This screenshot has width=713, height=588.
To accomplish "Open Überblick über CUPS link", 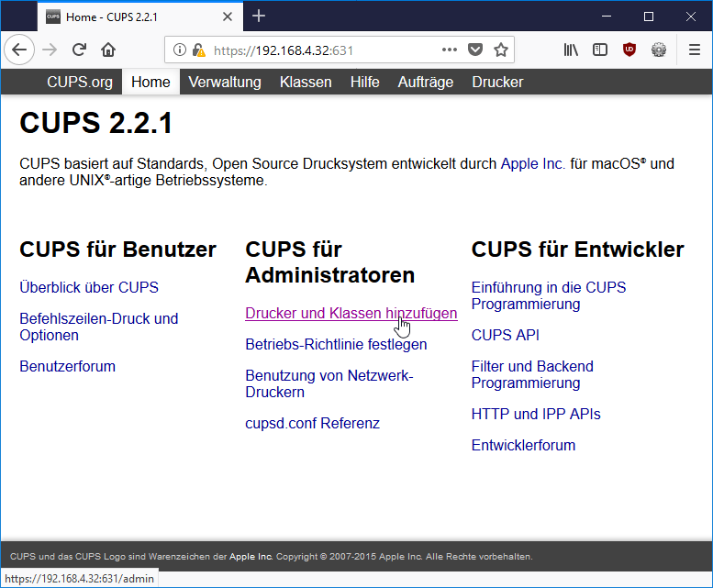I will pyautogui.click(x=89, y=287).
